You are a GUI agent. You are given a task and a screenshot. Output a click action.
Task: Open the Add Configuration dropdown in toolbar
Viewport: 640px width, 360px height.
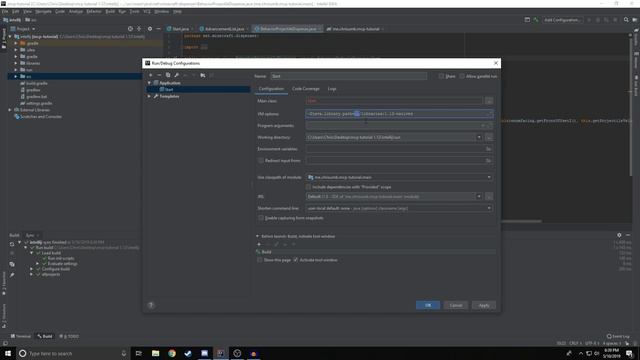point(562,20)
